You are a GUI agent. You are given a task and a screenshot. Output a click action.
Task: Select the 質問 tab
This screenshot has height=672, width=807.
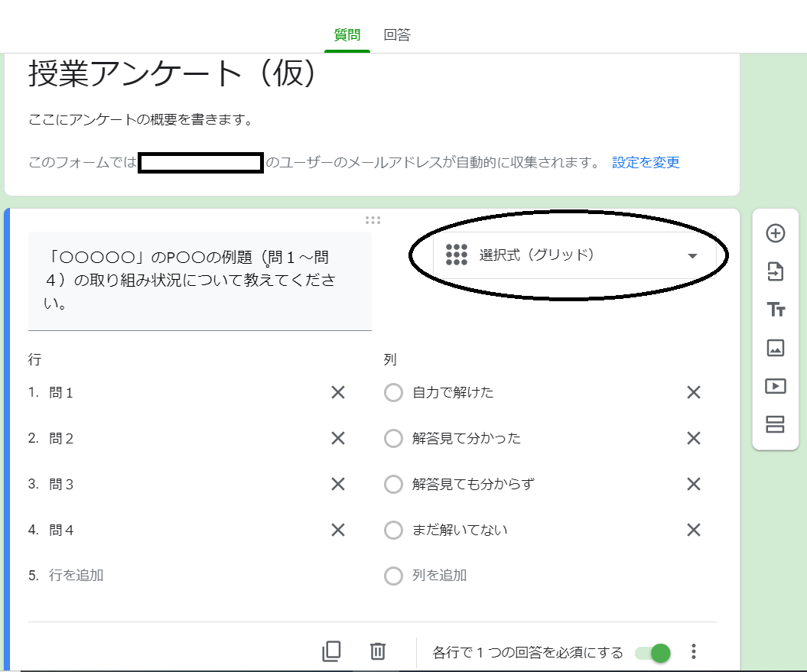coord(348,34)
